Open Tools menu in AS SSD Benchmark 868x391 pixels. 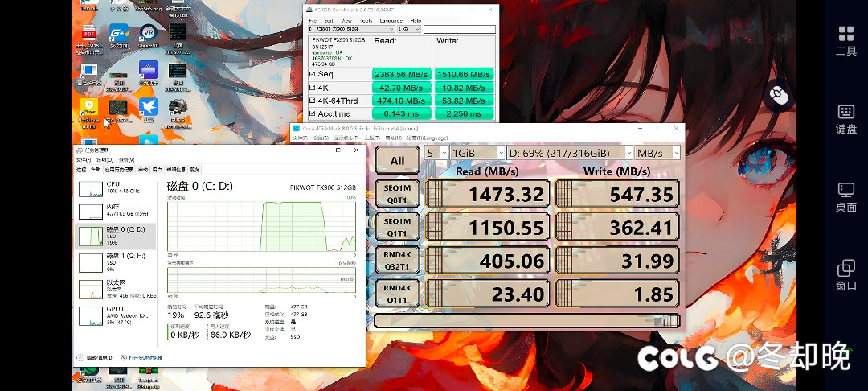pyautogui.click(x=366, y=20)
